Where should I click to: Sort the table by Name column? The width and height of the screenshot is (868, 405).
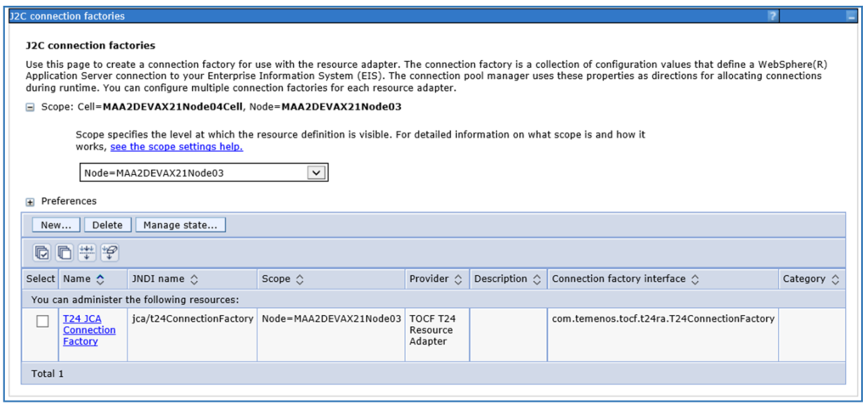pyautogui.click(x=100, y=279)
